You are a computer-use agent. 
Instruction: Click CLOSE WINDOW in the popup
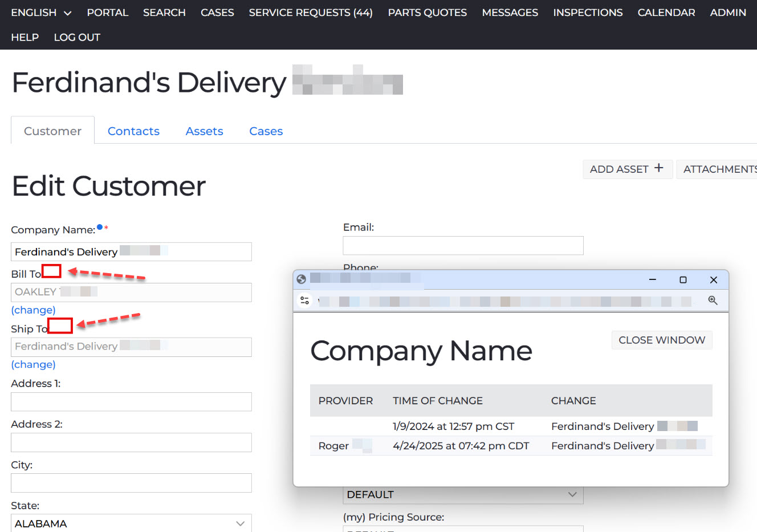tap(661, 340)
